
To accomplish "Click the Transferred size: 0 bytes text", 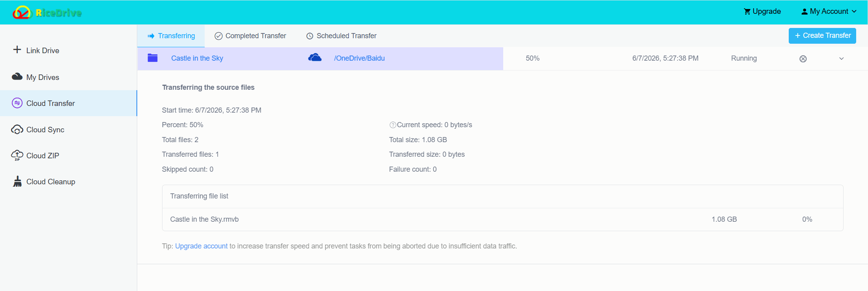I will tap(427, 154).
